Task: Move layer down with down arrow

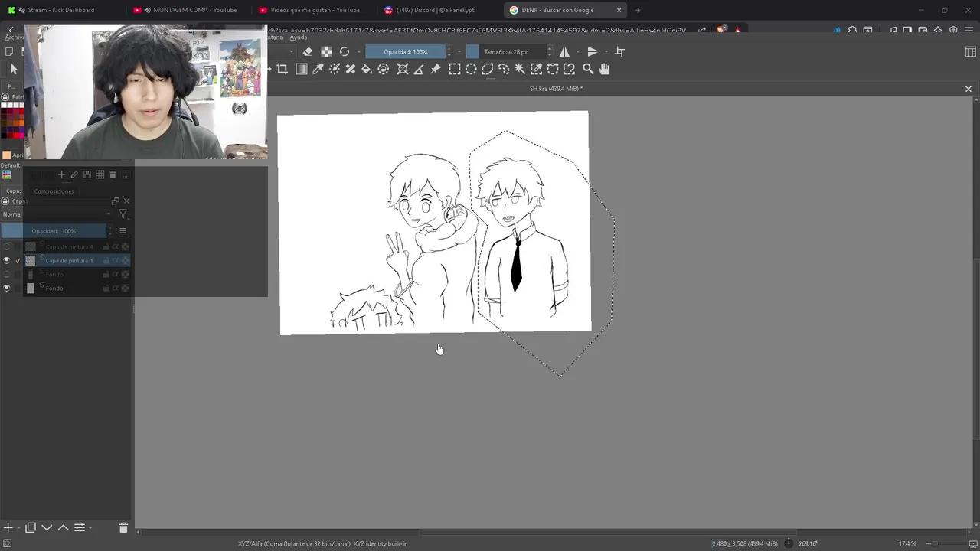Action: 47,527
